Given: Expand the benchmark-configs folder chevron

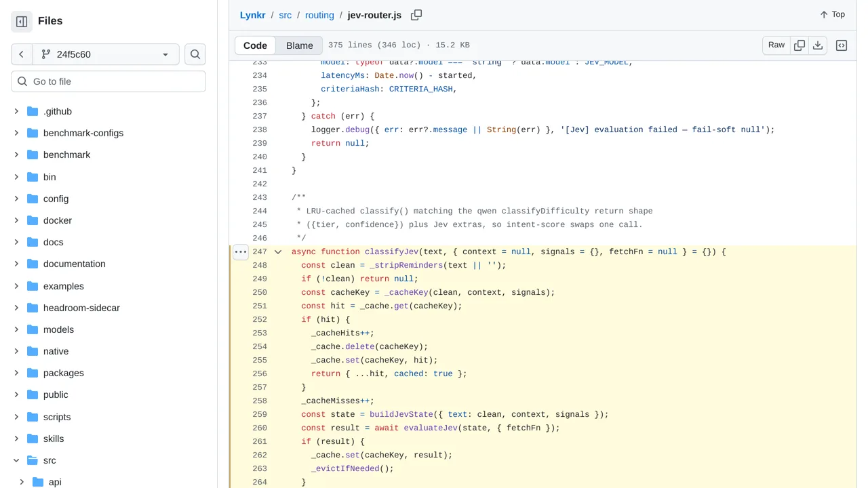Looking at the screenshot, I should click(x=16, y=133).
